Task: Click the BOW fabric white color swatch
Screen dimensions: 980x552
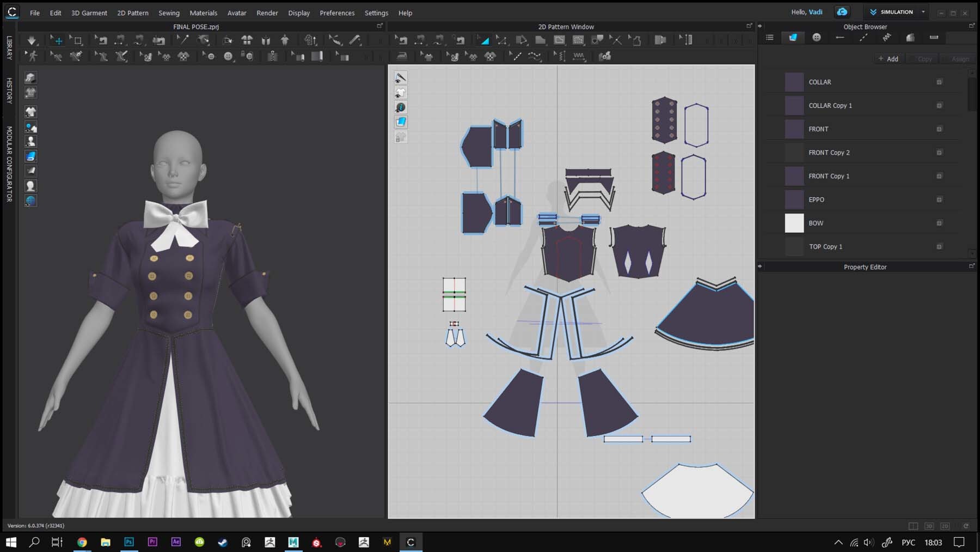Action: coord(794,223)
